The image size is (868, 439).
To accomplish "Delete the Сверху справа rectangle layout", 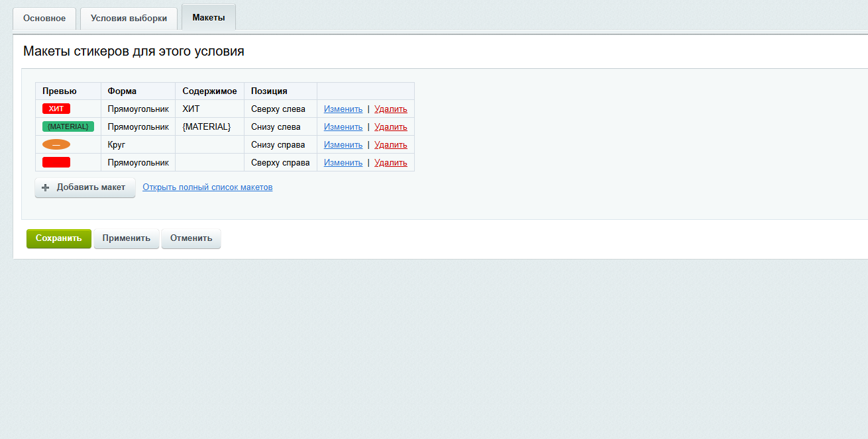I will pos(391,163).
